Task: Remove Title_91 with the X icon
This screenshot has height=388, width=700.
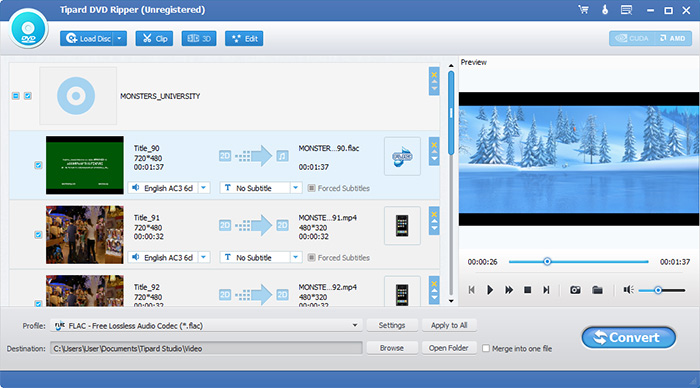Action: (x=434, y=214)
